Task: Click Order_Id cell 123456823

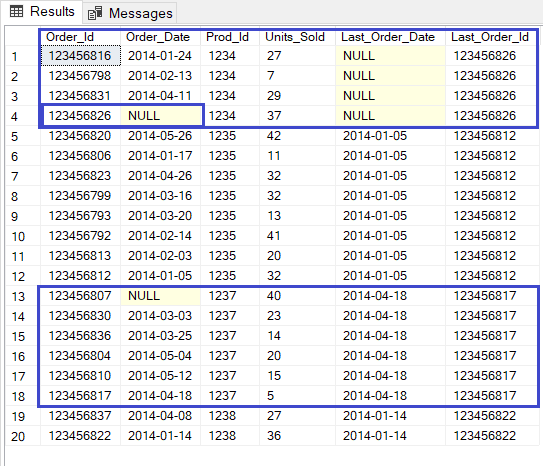Action: [80, 176]
